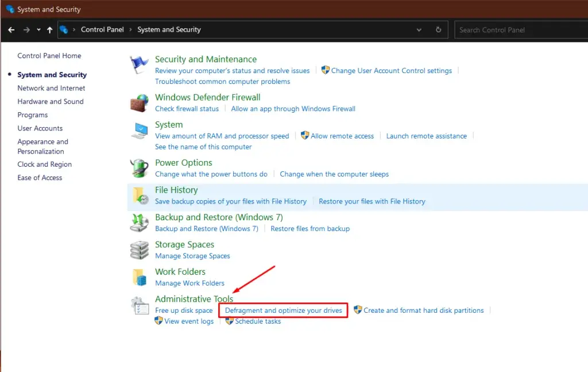The width and height of the screenshot is (588, 372).
Task: Click the System computer monitor icon
Action: (140, 131)
